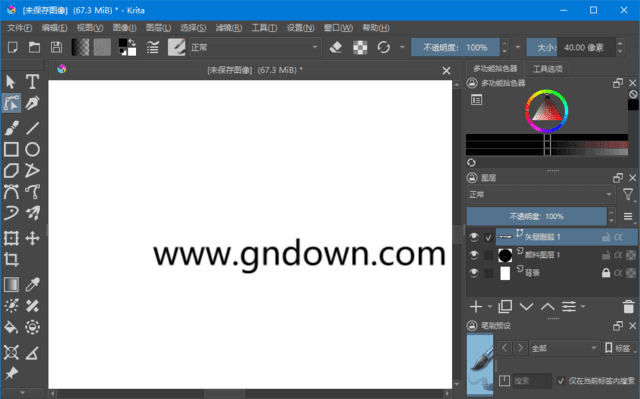Select the Text tool
Screen dimensions: 640x399
32,82
